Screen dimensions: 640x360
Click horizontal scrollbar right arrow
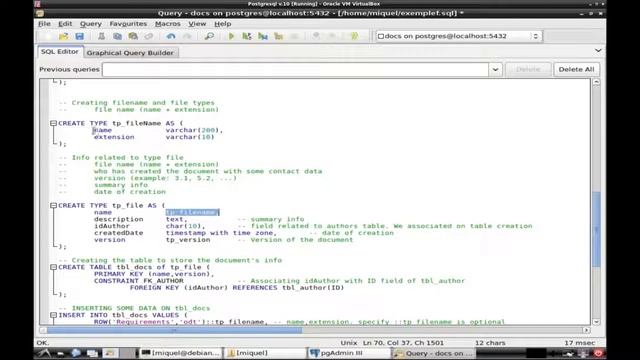(587, 330)
